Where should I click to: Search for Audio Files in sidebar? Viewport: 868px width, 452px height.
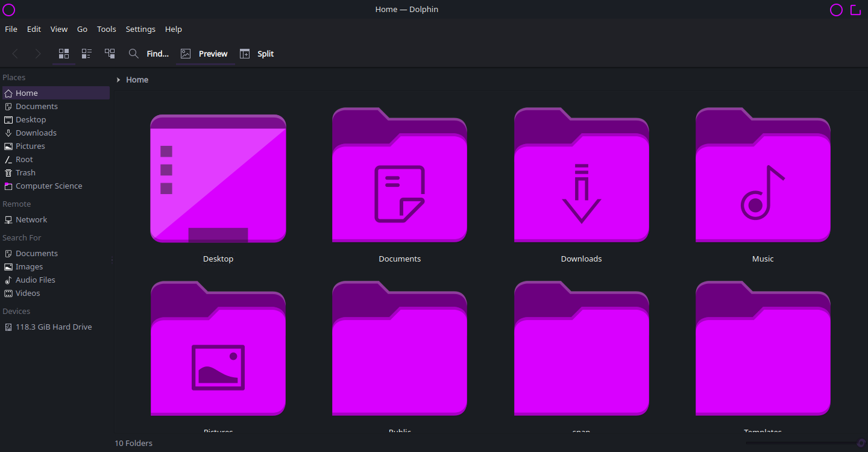tap(56, 280)
